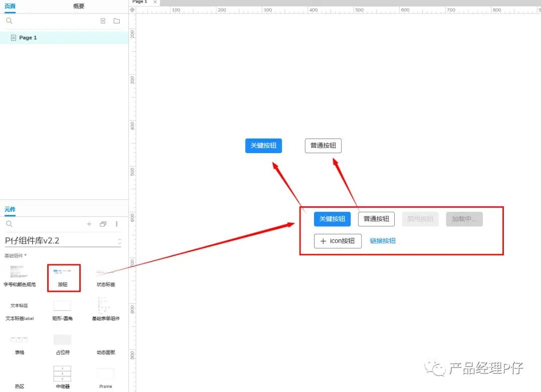
Task: Switch to the 概要 tab
Action: point(79,6)
